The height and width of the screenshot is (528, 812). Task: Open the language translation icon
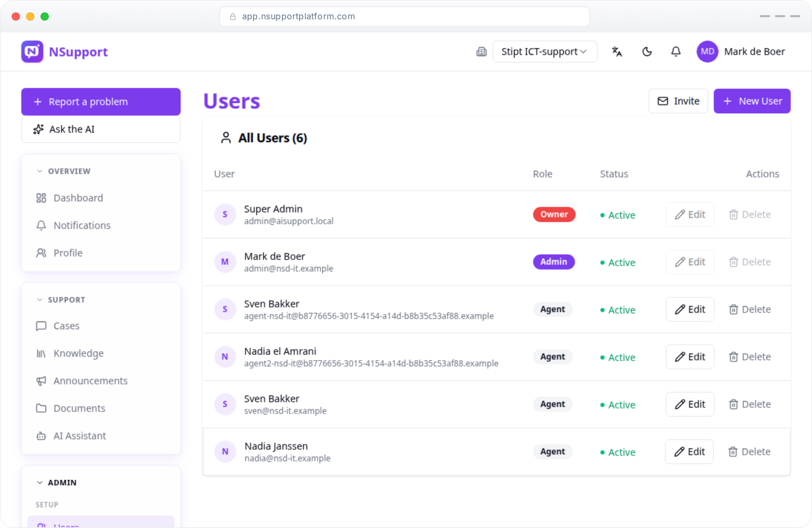(x=617, y=52)
